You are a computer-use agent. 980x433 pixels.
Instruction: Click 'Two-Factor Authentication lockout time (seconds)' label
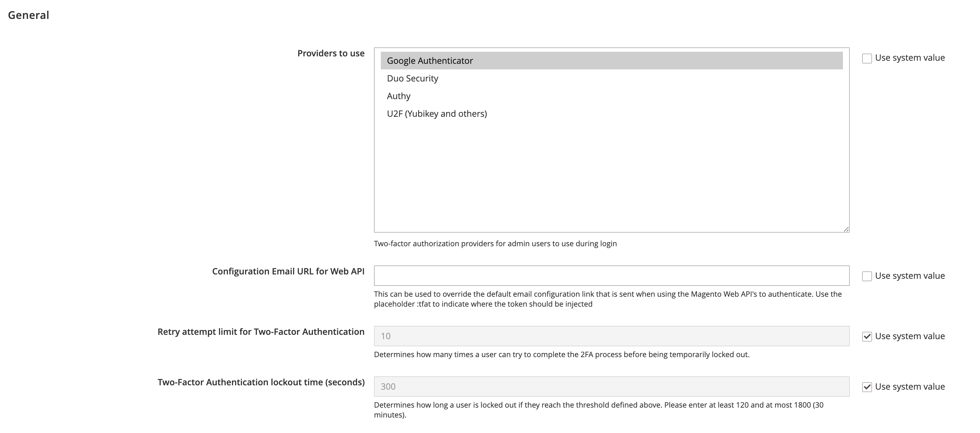pyautogui.click(x=260, y=382)
